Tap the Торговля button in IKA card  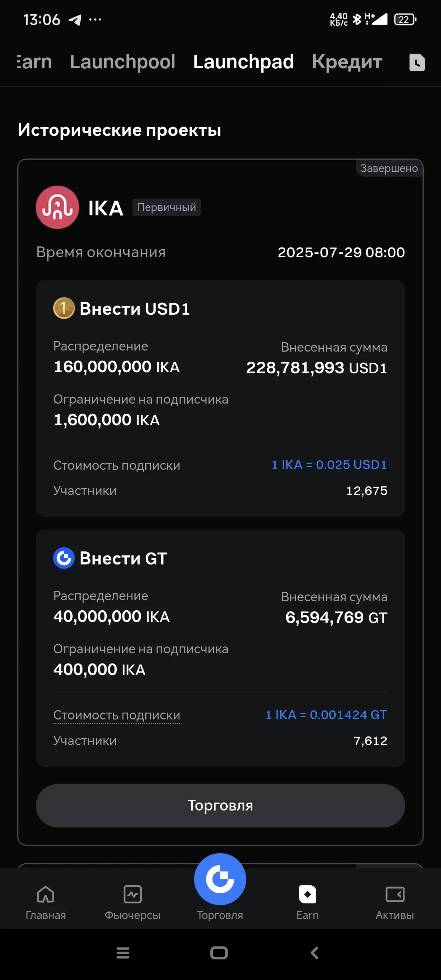coord(220,805)
